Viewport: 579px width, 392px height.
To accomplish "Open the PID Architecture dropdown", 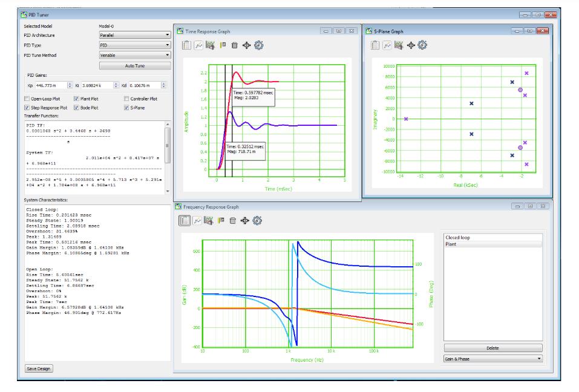I will (x=134, y=35).
